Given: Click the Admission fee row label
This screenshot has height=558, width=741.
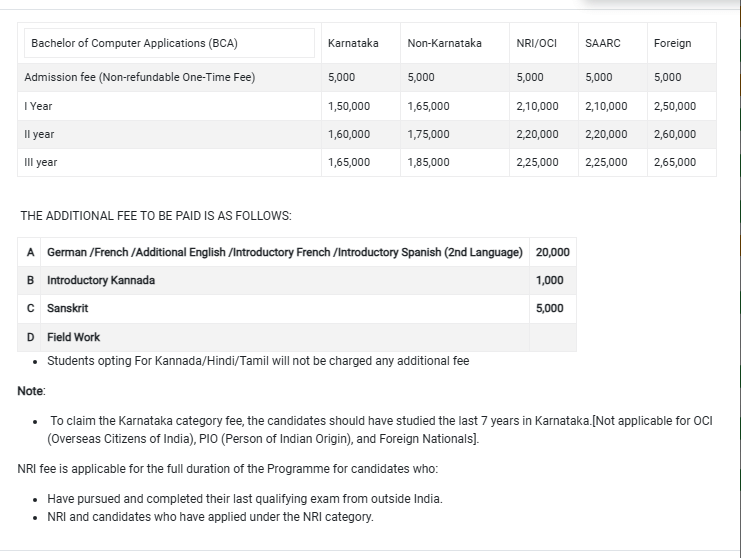Looking at the screenshot, I should pos(139,77).
